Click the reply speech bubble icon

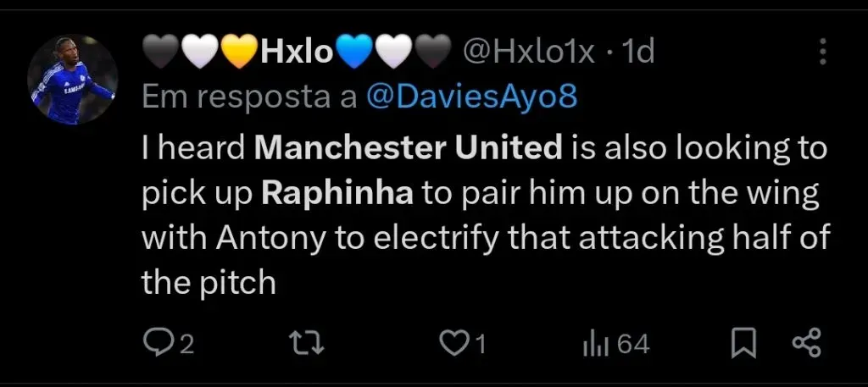(157, 343)
